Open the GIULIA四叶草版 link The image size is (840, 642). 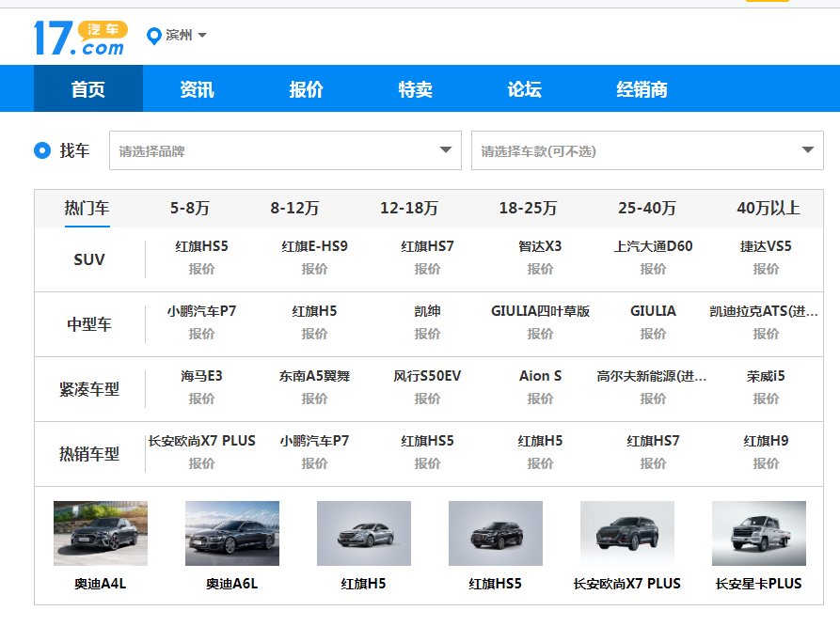(540, 311)
